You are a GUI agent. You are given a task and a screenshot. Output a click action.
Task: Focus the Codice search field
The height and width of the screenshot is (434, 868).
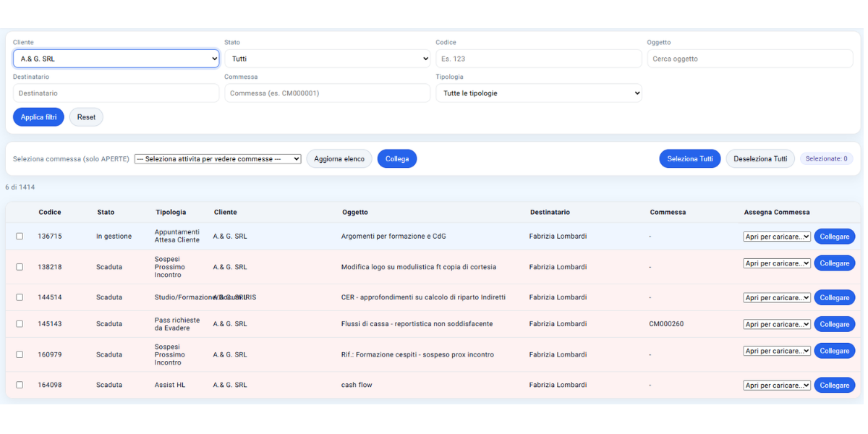pos(538,59)
